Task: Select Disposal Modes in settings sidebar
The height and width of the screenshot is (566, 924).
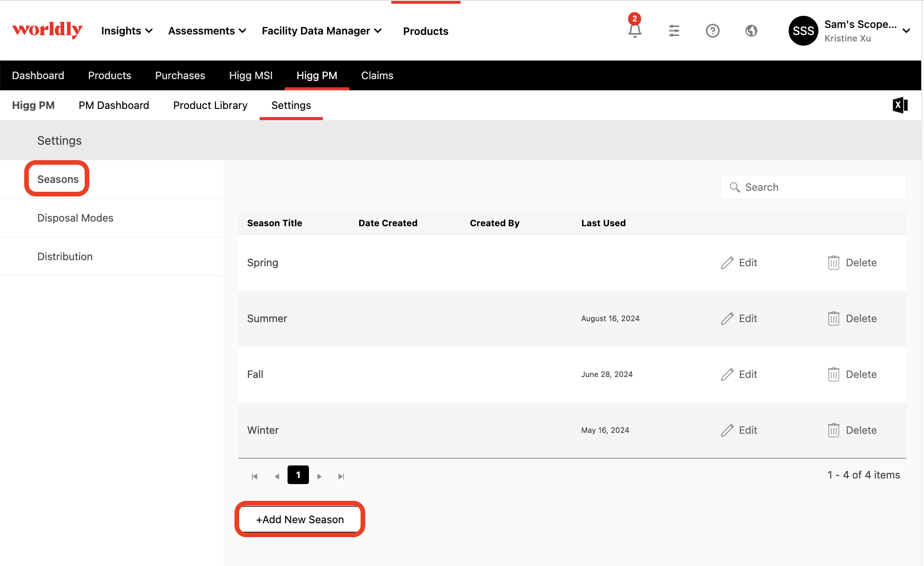Action: (75, 218)
